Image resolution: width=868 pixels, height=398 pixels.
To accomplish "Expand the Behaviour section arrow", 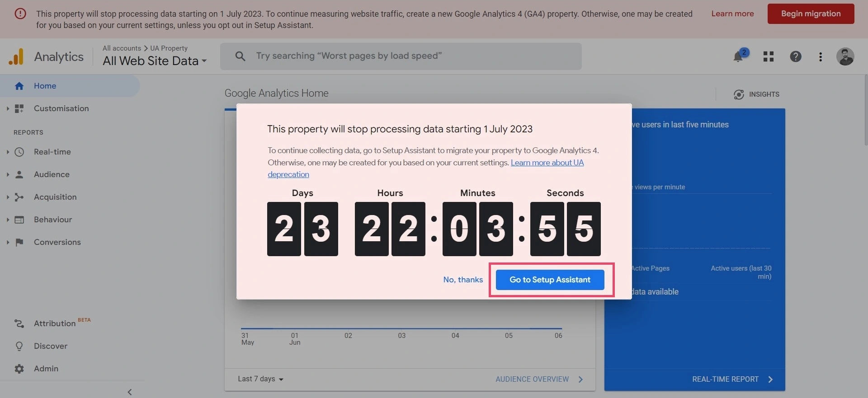I will click(x=8, y=220).
